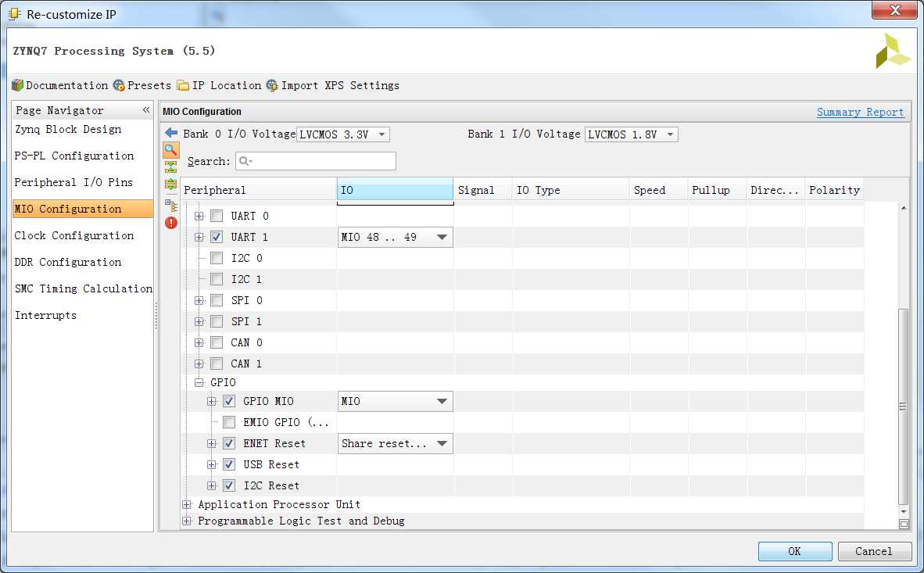Viewport: 924px width, 573px height.
Task: Open the IP Location folder icon
Action: (x=183, y=85)
